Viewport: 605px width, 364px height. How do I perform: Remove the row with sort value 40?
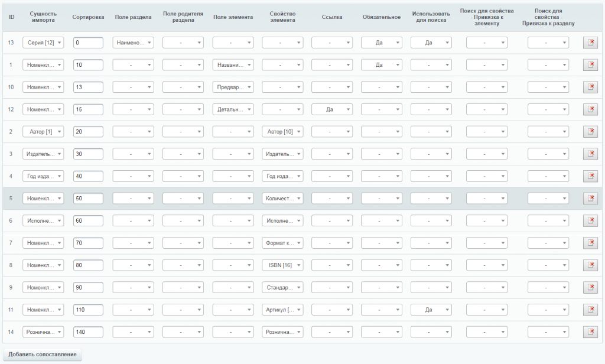590,176
